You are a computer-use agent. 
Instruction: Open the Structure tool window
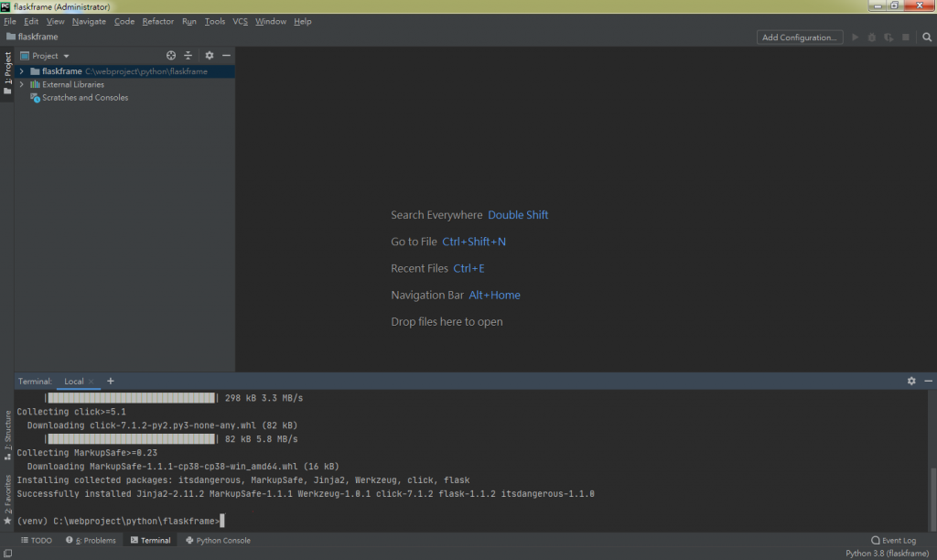click(7, 436)
